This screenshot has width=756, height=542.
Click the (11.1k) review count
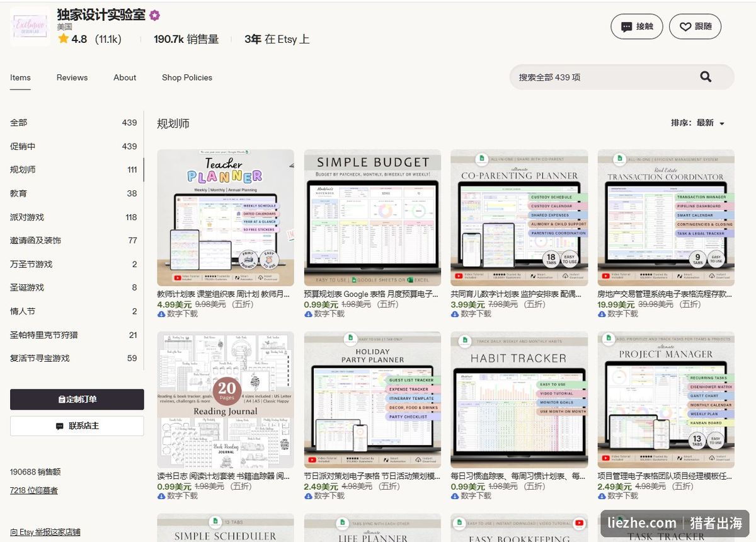pyautogui.click(x=108, y=39)
